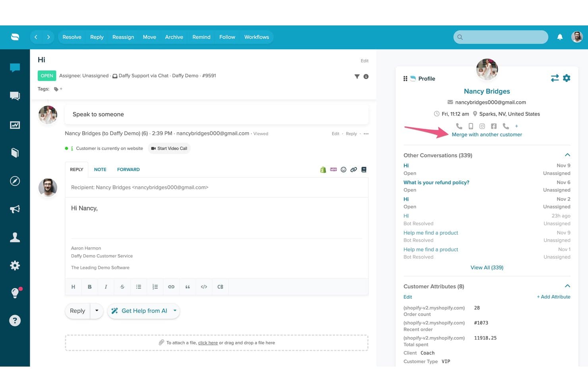Click the top search field
The image size is (588, 392).
(x=501, y=37)
